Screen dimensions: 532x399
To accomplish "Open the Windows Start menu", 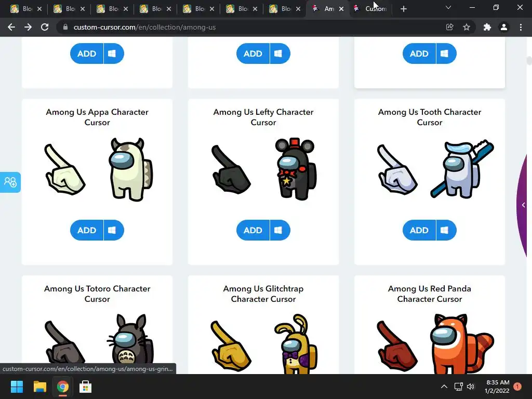I will [17, 387].
